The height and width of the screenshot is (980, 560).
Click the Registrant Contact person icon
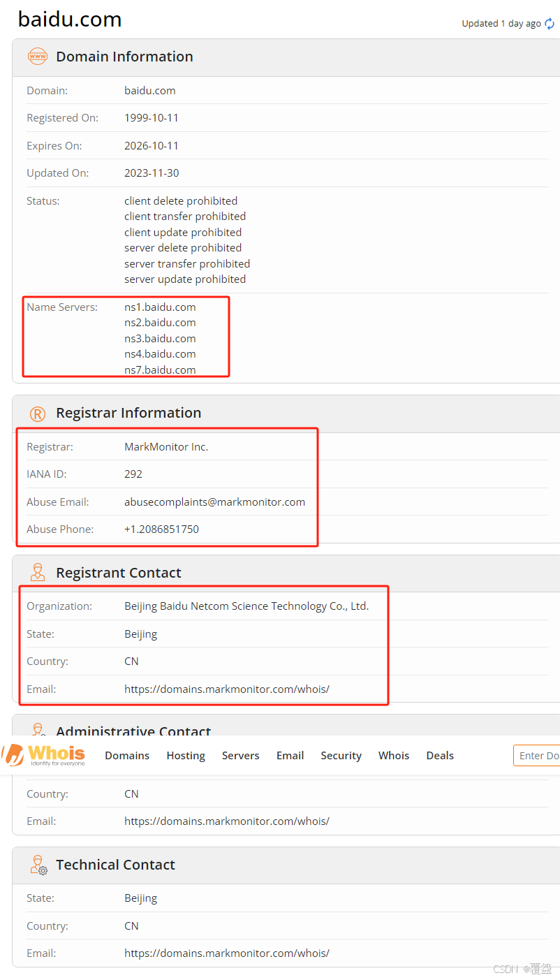click(x=38, y=573)
